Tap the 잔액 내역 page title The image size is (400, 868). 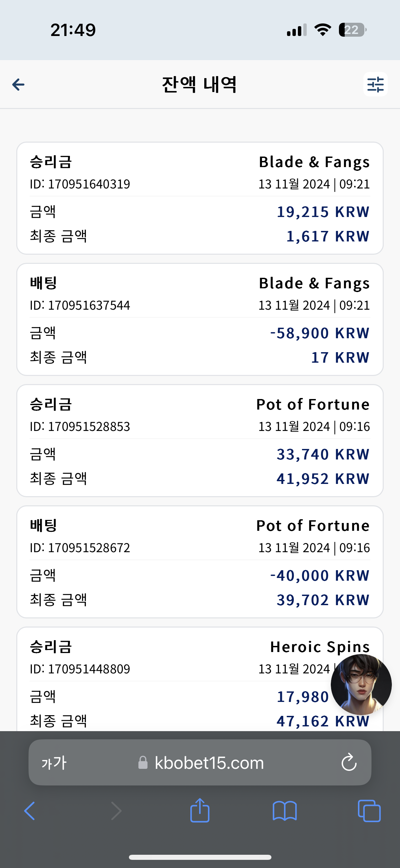pos(199,85)
